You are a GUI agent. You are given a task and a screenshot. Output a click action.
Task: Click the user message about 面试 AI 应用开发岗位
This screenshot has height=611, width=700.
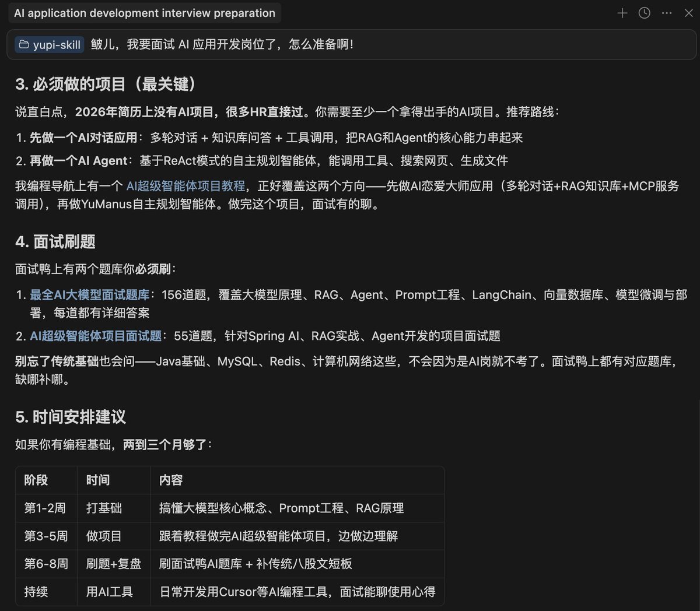pyautogui.click(x=222, y=44)
